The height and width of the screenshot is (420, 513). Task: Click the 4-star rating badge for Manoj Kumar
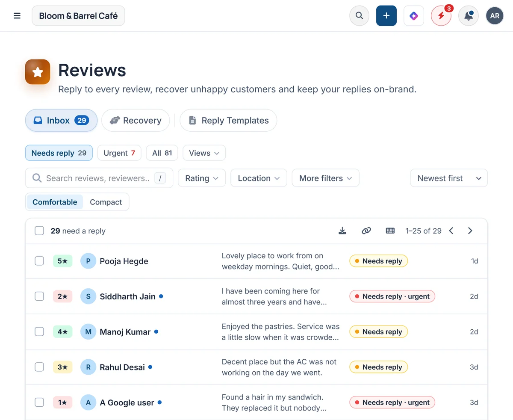click(x=62, y=331)
